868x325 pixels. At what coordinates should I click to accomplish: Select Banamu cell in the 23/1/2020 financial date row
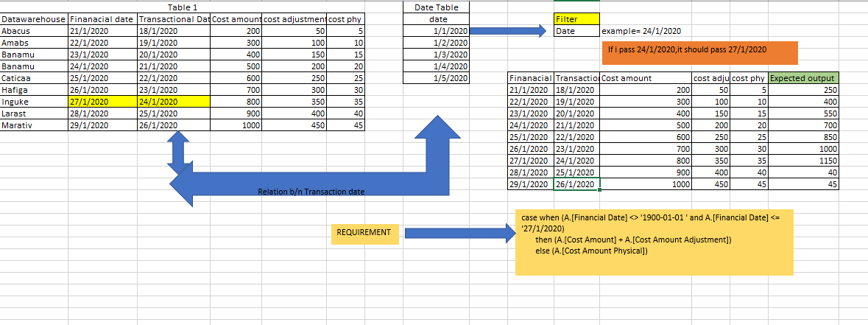pyautogui.click(x=35, y=55)
